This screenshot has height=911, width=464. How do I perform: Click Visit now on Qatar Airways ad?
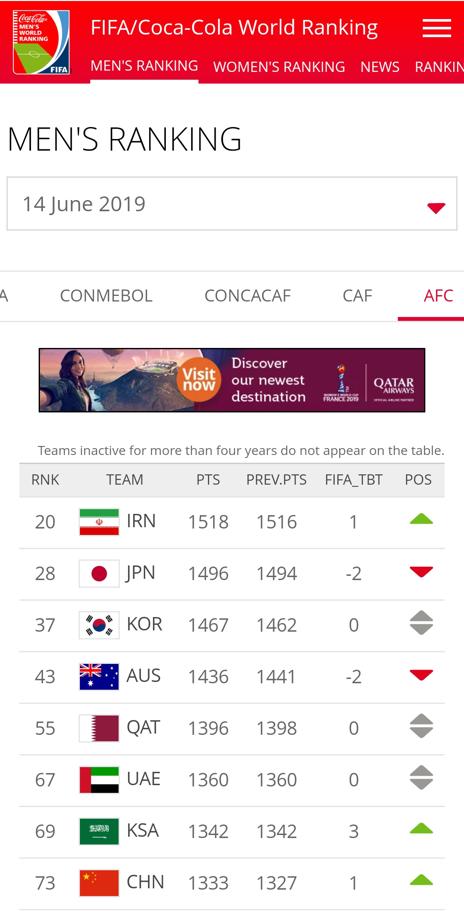[x=199, y=380]
